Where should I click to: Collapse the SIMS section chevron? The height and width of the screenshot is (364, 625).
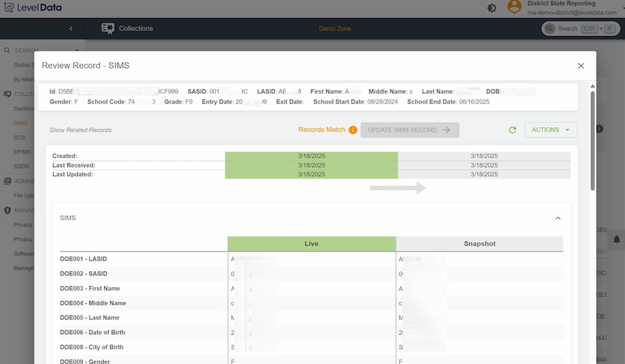558,218
